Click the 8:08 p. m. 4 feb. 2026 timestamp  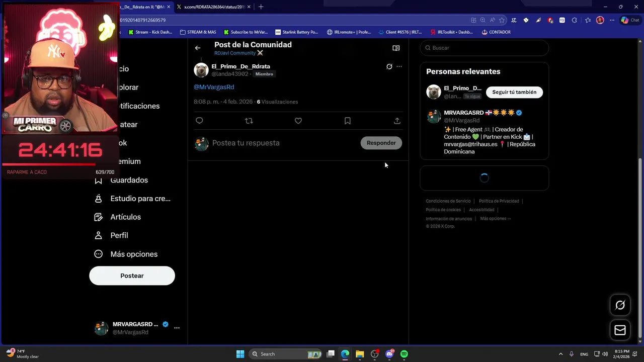click(x=223, y=102)
